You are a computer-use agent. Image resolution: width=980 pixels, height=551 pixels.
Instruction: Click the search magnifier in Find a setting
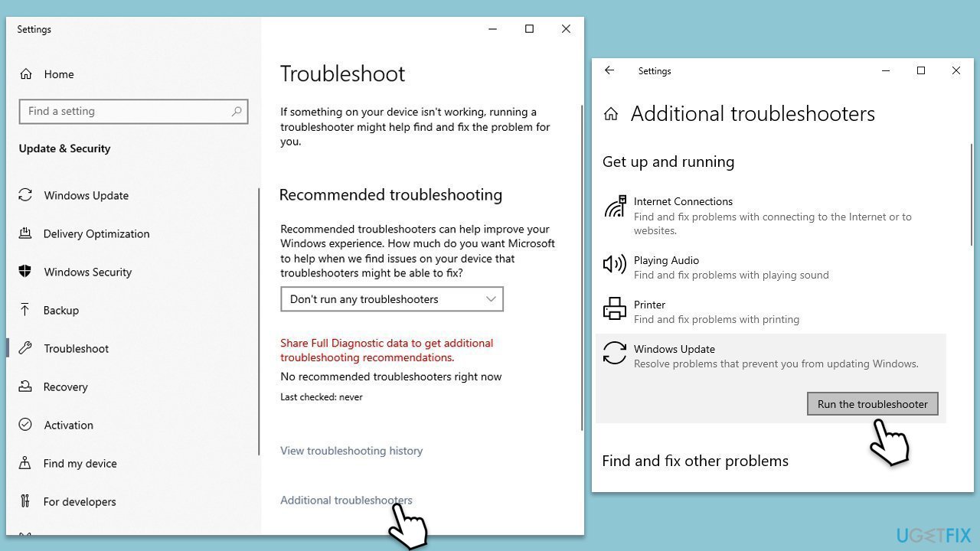click(x=237, y=111)
